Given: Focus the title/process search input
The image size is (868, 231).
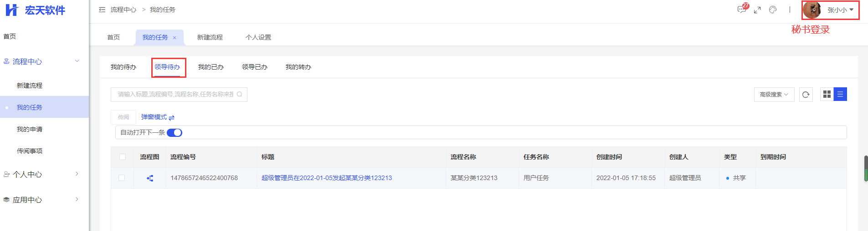Looking at the screenshot, I should (179, 95).
